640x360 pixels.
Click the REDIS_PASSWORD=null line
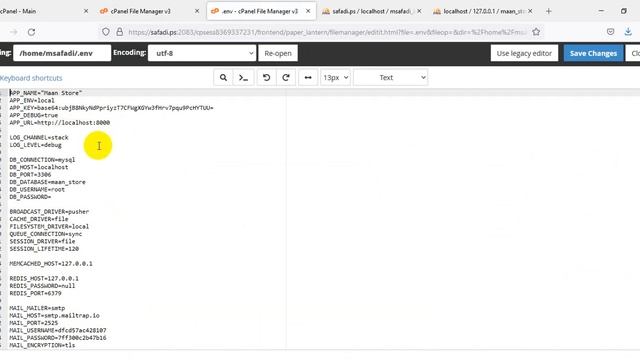click(x=42, y=286)
